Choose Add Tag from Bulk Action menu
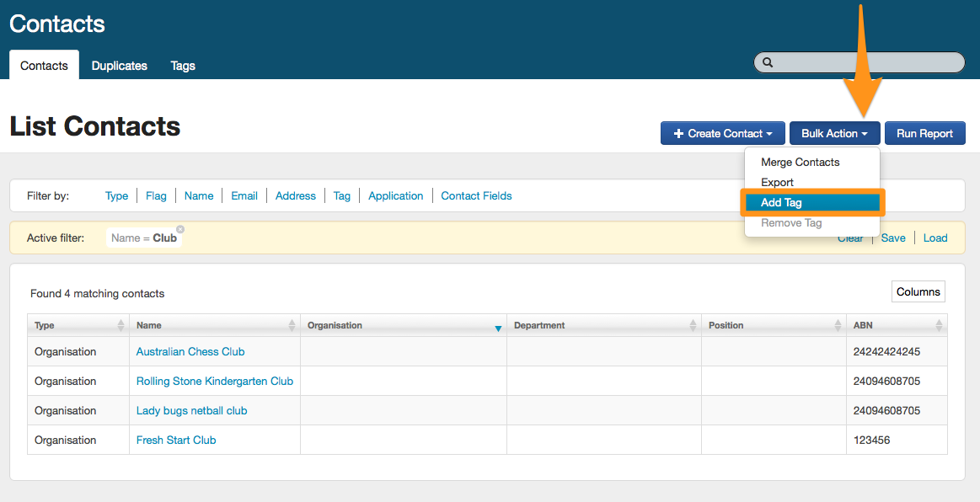Screen dimensions: 980x502 [811, 203]
